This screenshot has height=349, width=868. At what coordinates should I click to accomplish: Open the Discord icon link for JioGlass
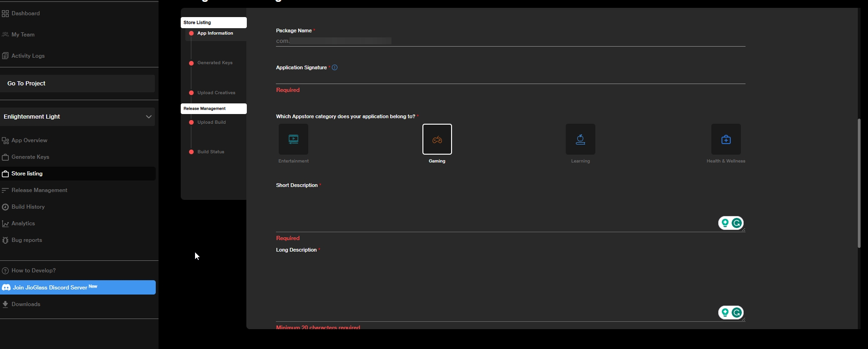[6, 288]
